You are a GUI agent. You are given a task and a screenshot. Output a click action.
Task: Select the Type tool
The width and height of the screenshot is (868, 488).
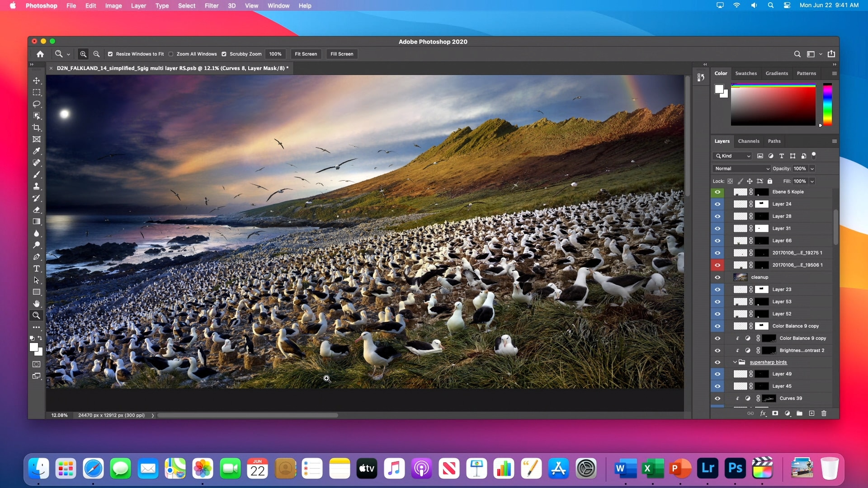pos(36,269)
